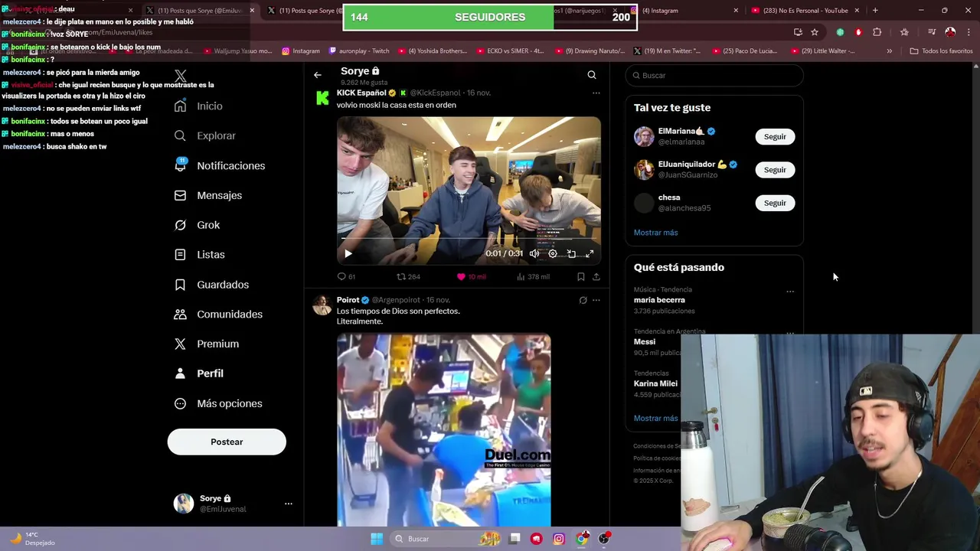Screen dimensions: 980x551
Task: Share the KICK Español post
Action: 596,276
